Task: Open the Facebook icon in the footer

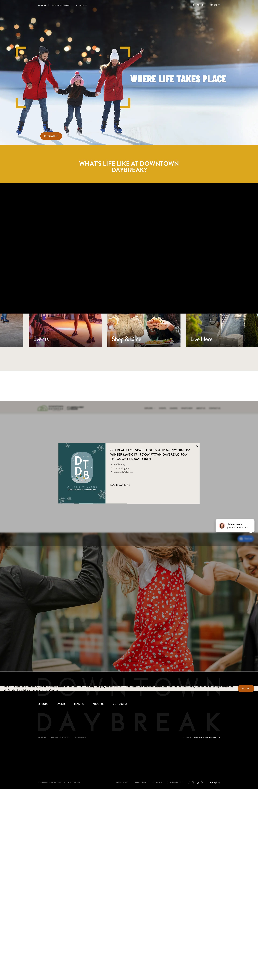Action: pos(189,782)
